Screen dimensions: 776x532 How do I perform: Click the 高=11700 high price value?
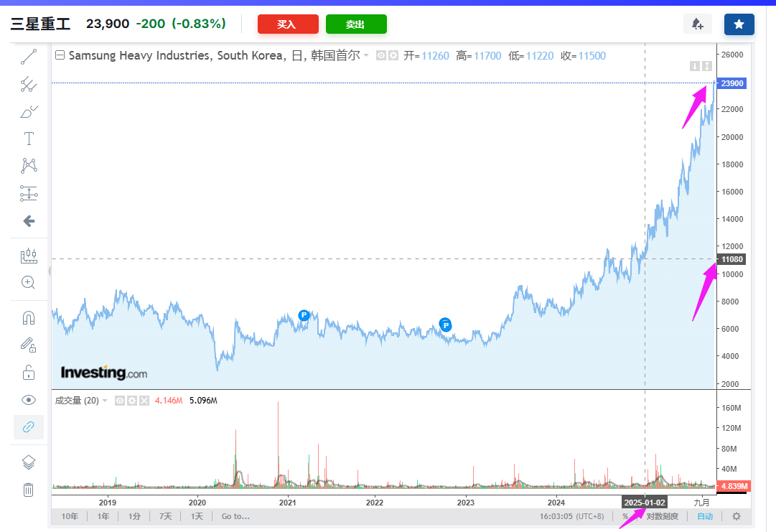479,55
